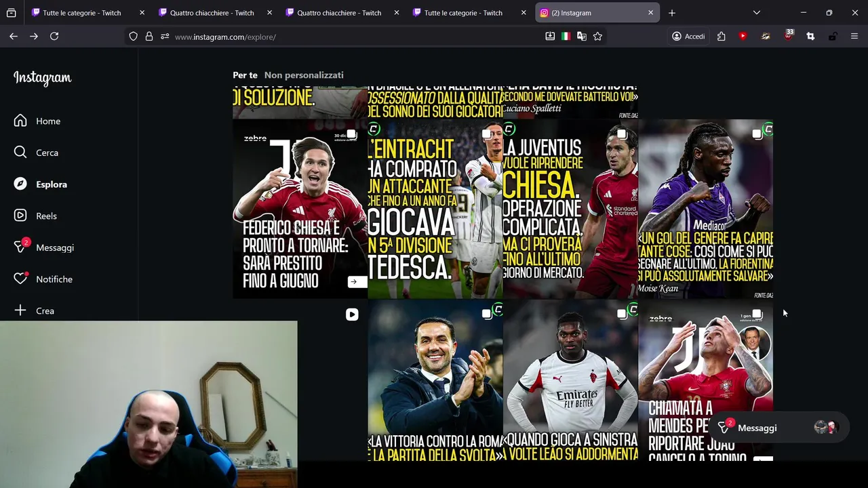Go forward in browser history

(x=34, y=37)
